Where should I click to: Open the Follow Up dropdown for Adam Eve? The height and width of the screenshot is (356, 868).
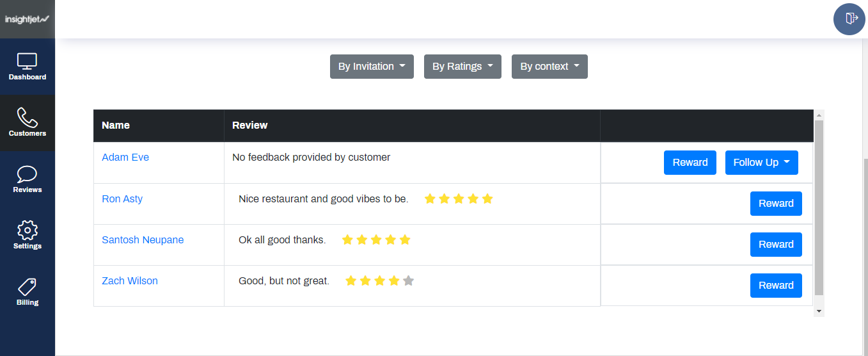(x=761, y=163)
